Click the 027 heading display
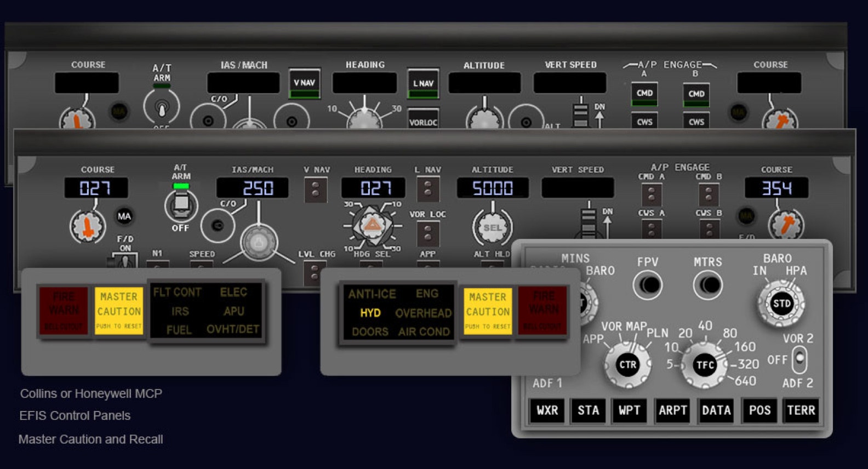The width and height of the screenshot is (868, 469). point(373,188)
